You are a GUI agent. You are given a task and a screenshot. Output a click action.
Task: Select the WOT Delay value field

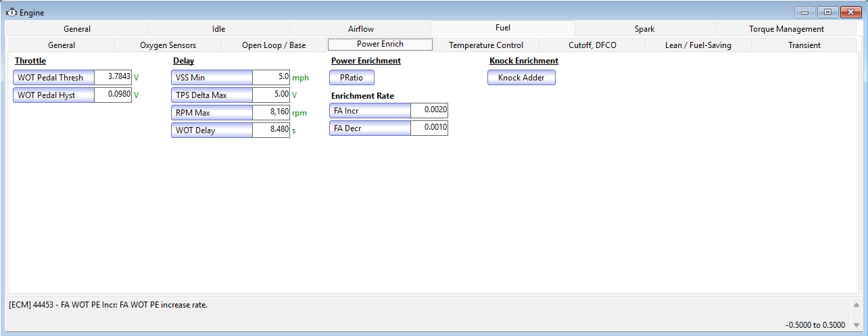pos(271,130)
